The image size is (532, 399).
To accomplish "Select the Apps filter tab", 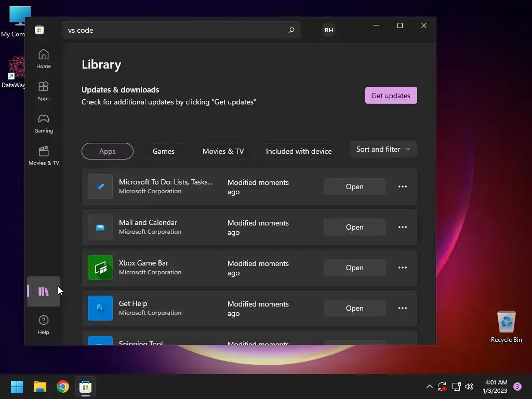I will click(x=107, y=151).
